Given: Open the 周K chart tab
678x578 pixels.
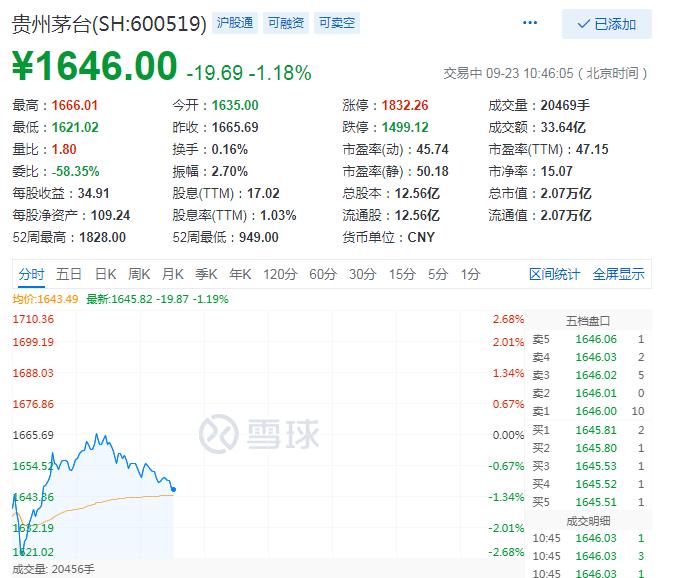Looking at the screenshot, I should [139, 274].
